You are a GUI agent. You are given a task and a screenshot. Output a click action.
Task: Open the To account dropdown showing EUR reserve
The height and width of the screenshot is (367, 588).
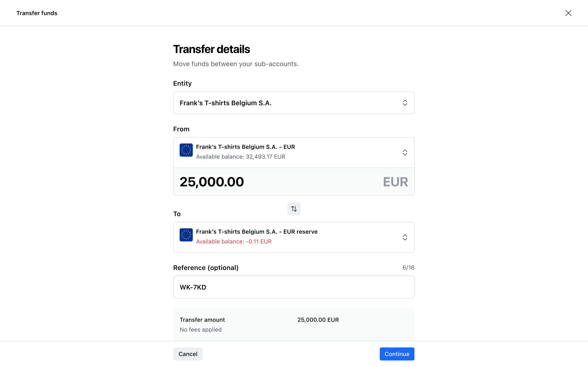[x=294, y=237]
